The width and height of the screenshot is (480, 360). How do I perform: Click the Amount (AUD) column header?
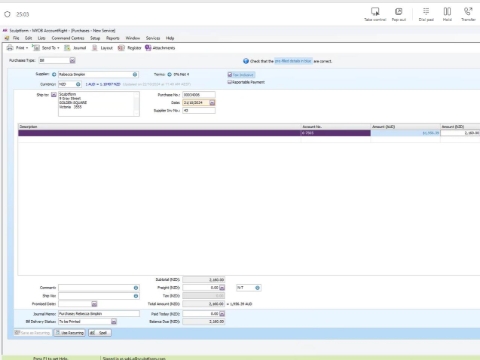tap(405, 127)
